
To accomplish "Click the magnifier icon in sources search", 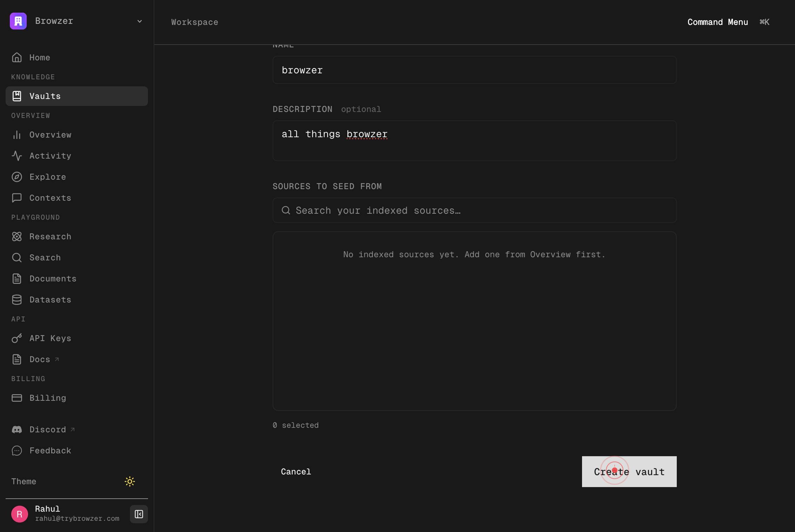I will (286, 210).
